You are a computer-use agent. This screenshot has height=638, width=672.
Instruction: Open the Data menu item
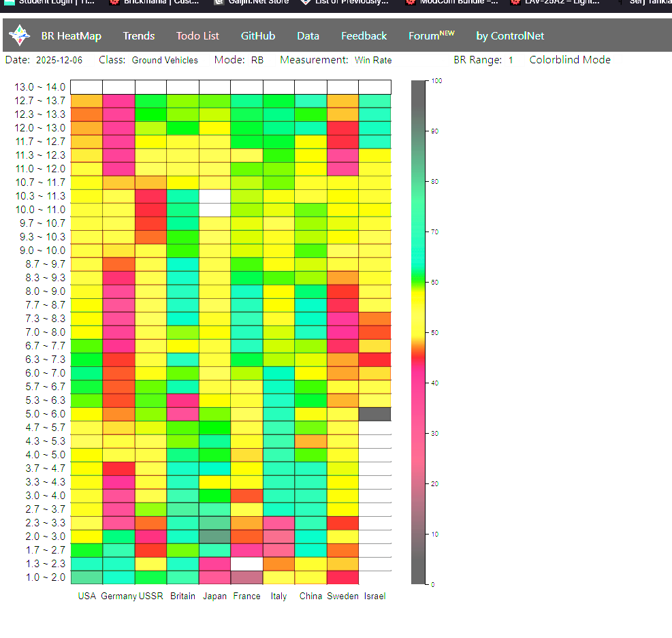coord(308,36)
